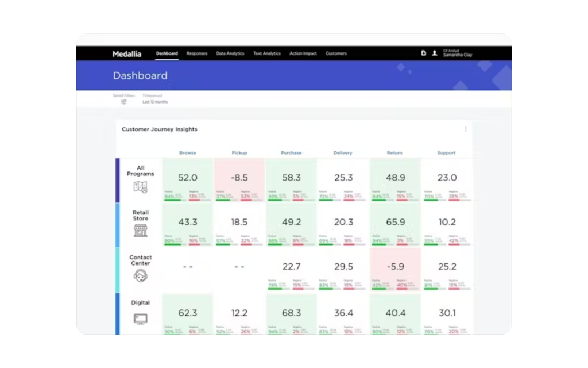Open the Text Analytics tab
Image resolution: width=588 pixels, height=368 pixels.
coord(267,53)
